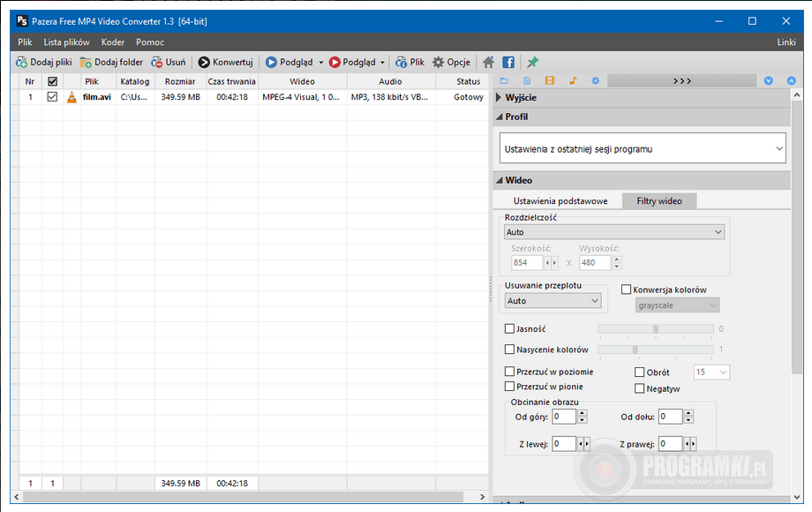Jump to profile document section icon

pos(527,80)
